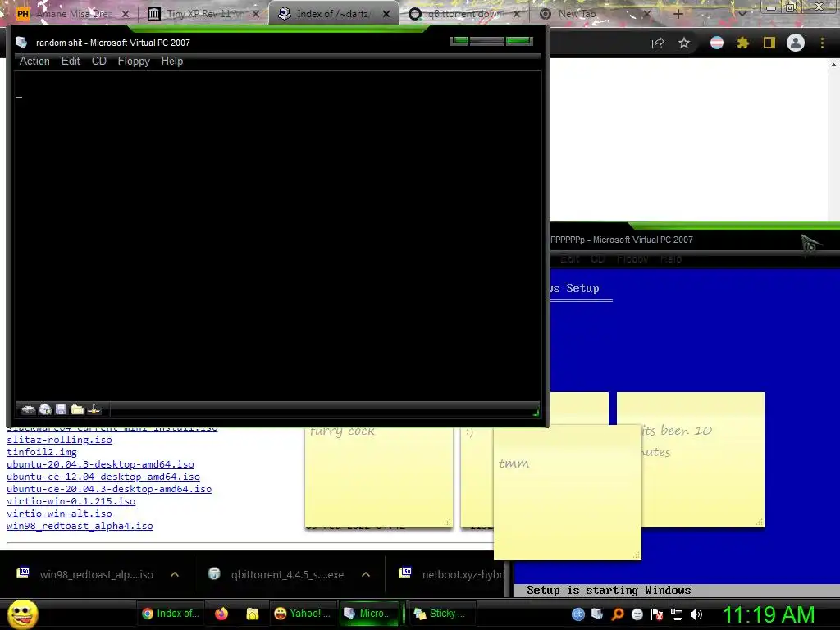
Task: Click the CD drive status icon in Virtual PC
Action: pos(46,410)
